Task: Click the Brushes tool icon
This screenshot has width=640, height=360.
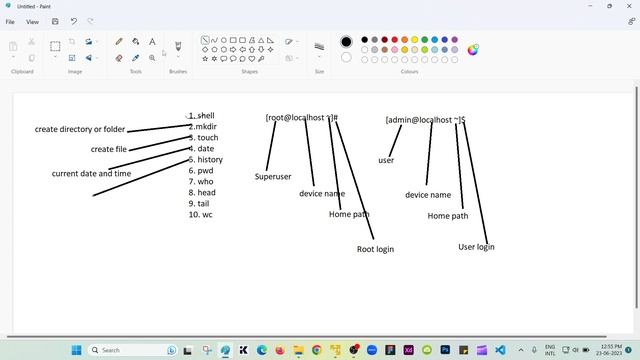Action: point(178,45)
